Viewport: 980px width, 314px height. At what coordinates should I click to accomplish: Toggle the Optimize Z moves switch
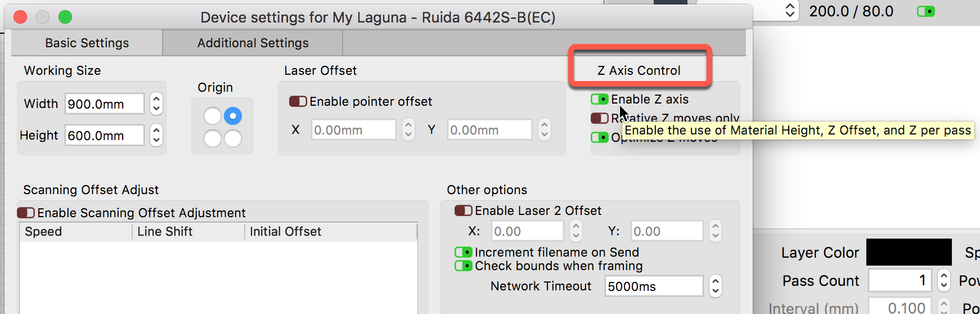(x=600, y=137)
